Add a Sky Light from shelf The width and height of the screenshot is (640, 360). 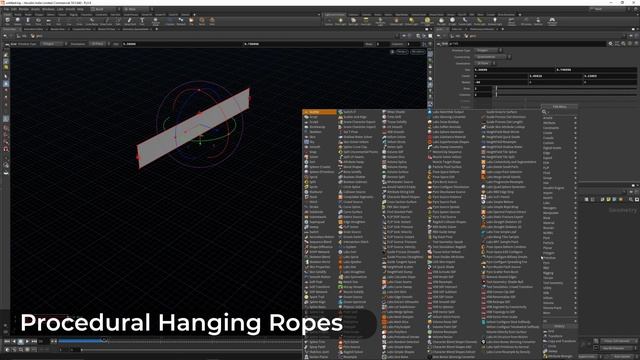(441, 21)
